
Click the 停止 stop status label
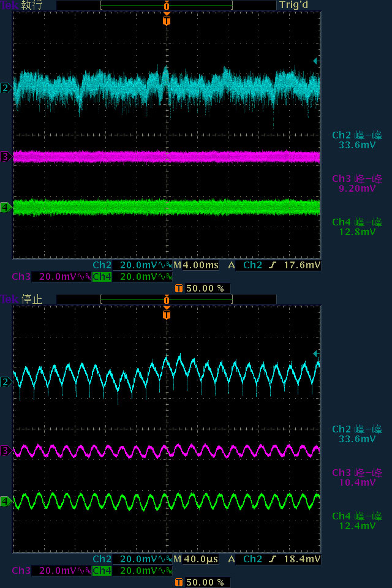[x=32, y=300]
